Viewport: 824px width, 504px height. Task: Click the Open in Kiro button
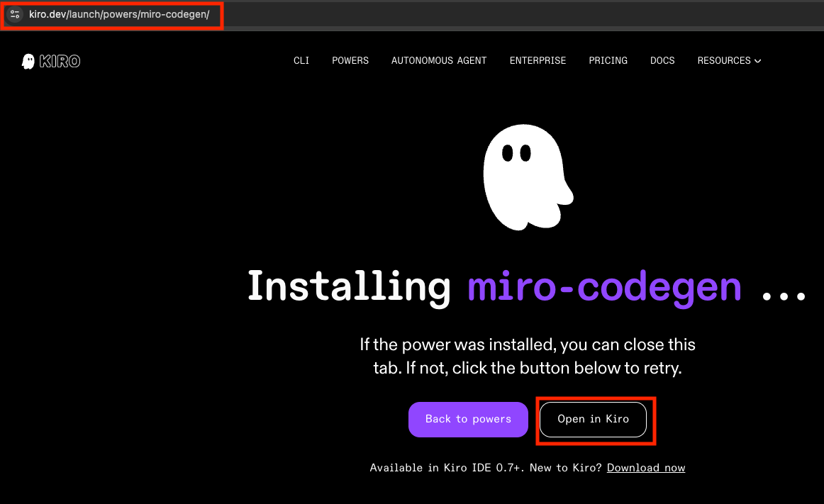(x=593, y=420)
